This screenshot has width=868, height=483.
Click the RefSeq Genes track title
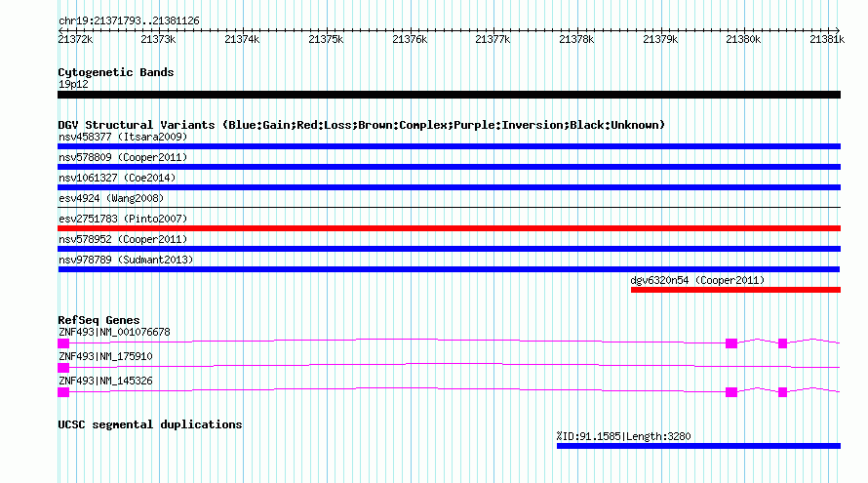pos(99,320)
